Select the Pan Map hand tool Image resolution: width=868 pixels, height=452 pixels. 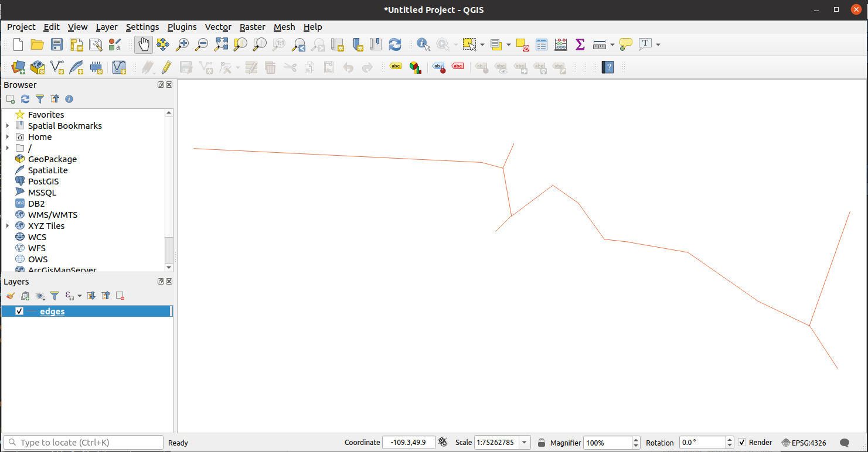coord(144,44)
